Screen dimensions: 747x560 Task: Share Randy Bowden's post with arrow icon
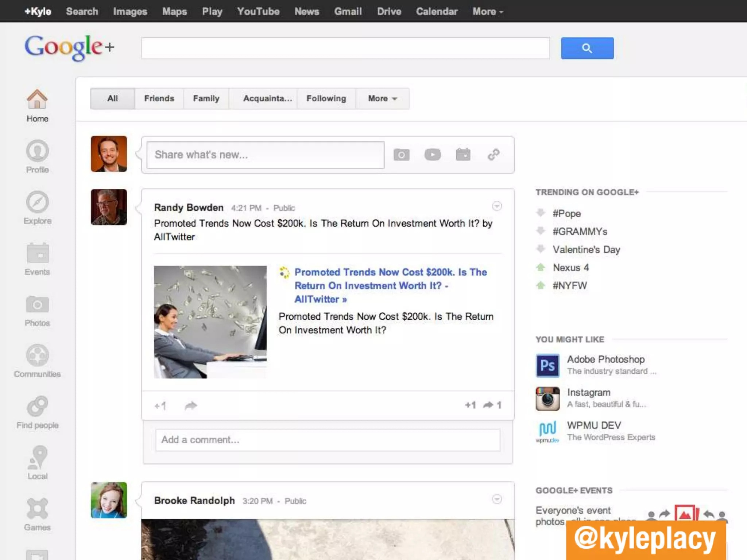click(x=191, y=405)
